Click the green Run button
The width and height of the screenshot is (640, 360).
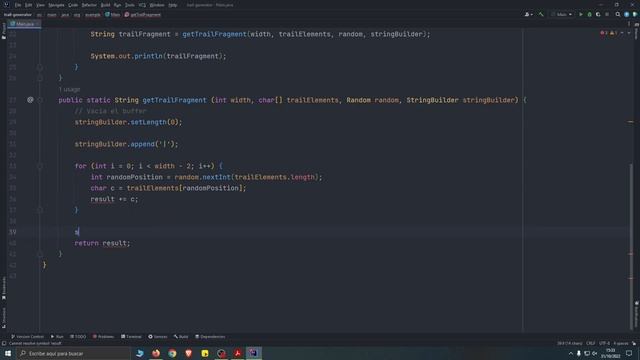pos(580,14)
